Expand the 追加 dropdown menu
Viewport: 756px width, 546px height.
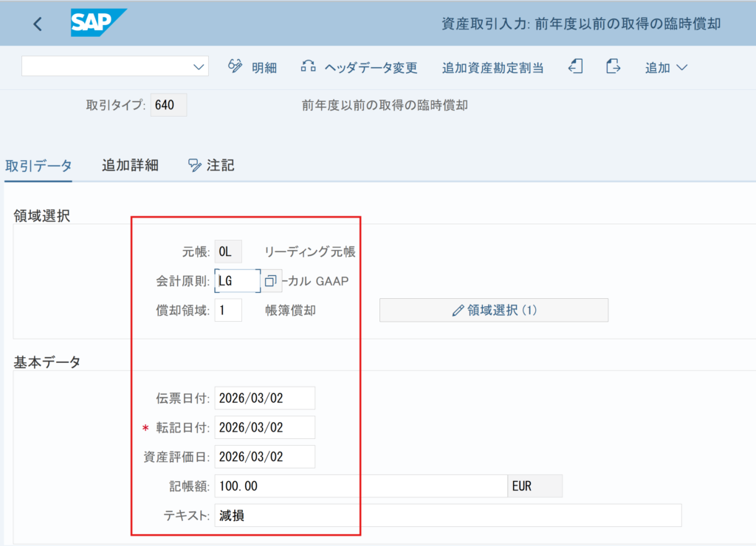(x=666, y=67)
